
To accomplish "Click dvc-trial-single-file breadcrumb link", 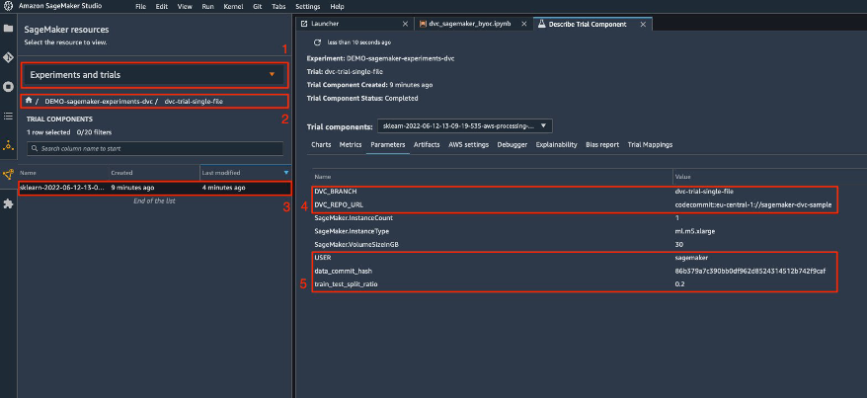I will (x=194, y=102).
